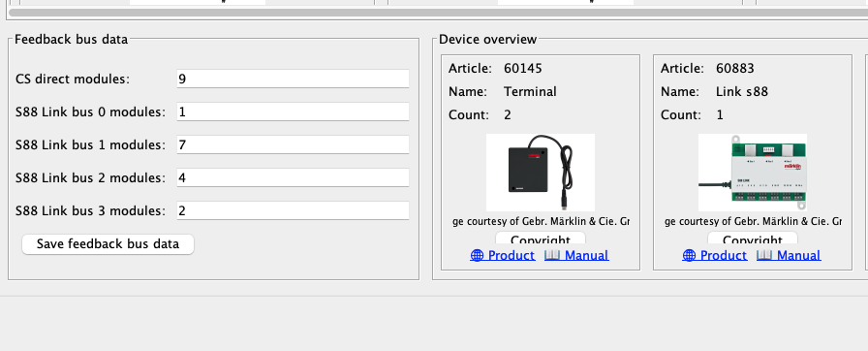Screen dimensions: 868x351
Task: Click the globe icon beside Terminal Product link
Action: click(477, 255)
